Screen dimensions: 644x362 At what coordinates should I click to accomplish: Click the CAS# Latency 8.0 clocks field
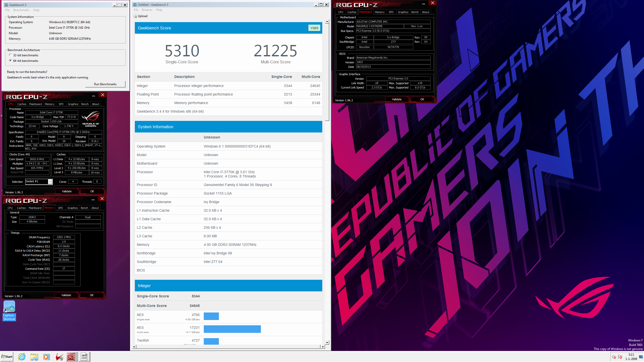coord(64,246)
